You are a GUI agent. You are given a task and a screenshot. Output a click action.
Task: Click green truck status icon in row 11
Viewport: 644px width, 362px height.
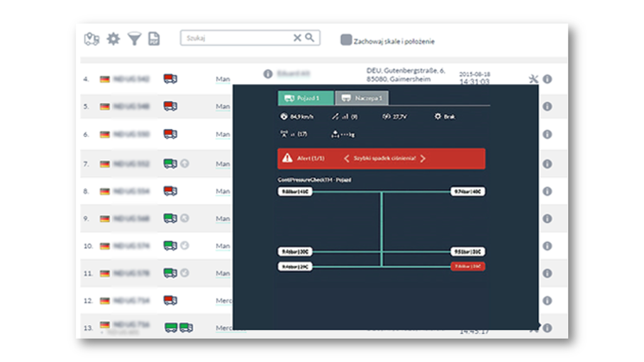click(x=170, y=273)
